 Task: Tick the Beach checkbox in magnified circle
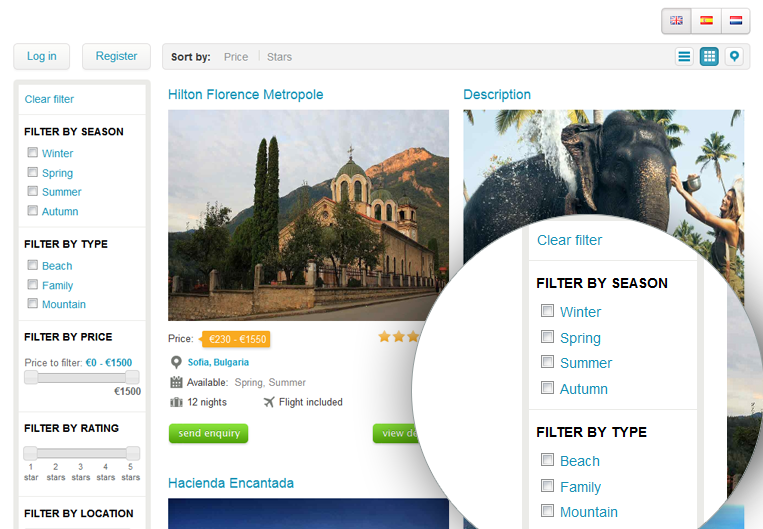point(547,459)
